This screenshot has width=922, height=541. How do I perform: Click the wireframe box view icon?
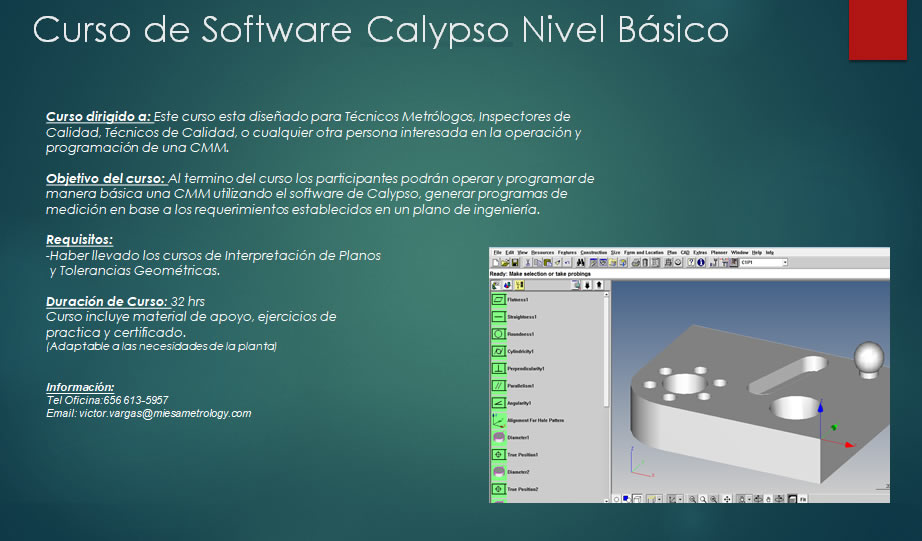[637, 499]
